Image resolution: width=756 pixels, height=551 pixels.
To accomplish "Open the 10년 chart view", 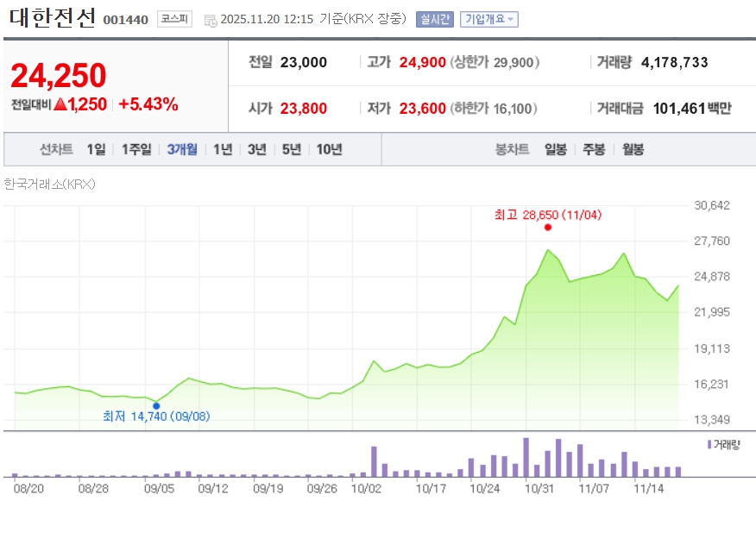I will click(329, 149).
